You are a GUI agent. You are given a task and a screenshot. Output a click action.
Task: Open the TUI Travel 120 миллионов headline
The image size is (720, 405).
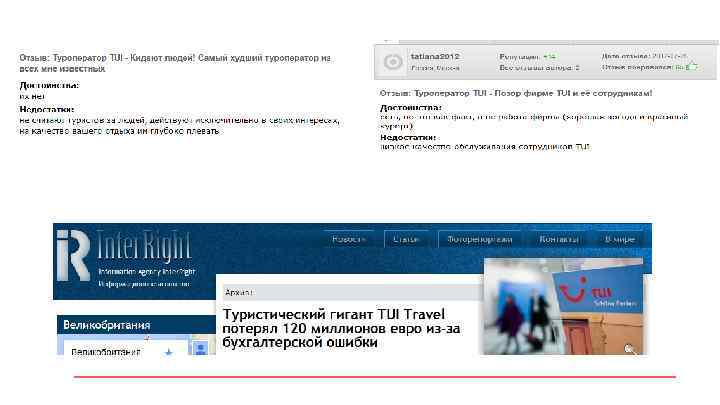point(341,328)
